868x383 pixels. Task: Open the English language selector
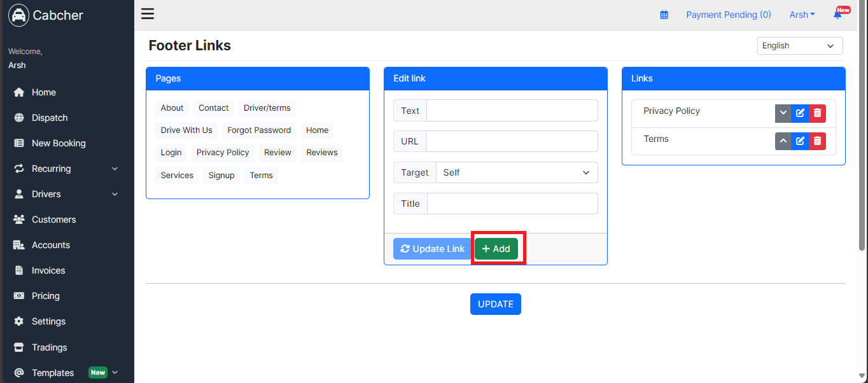[800, 46]
